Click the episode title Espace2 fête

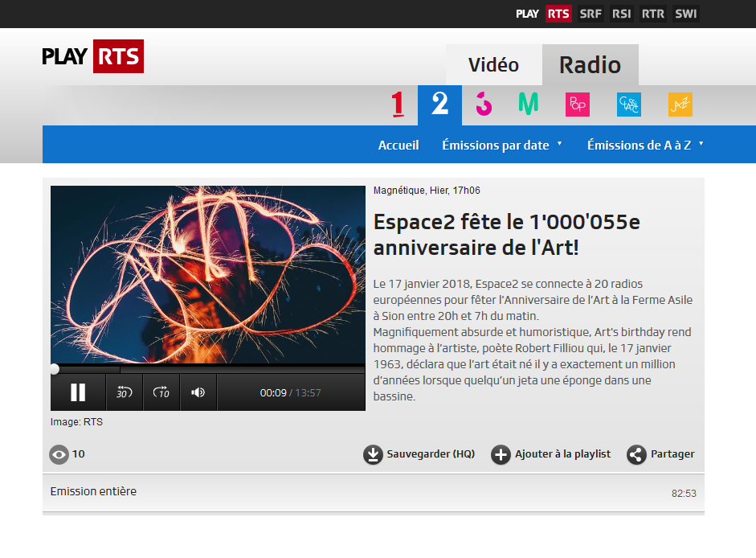507,235
